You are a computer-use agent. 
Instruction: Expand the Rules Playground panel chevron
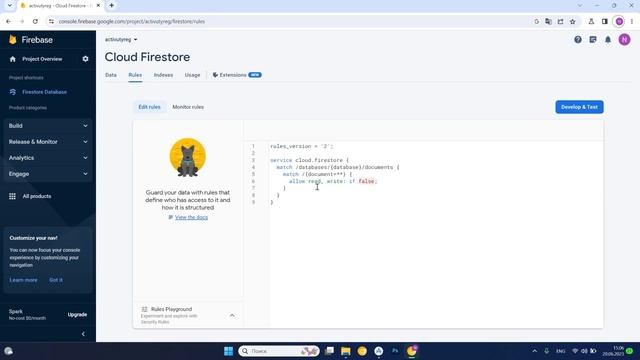tap(232, 315)
